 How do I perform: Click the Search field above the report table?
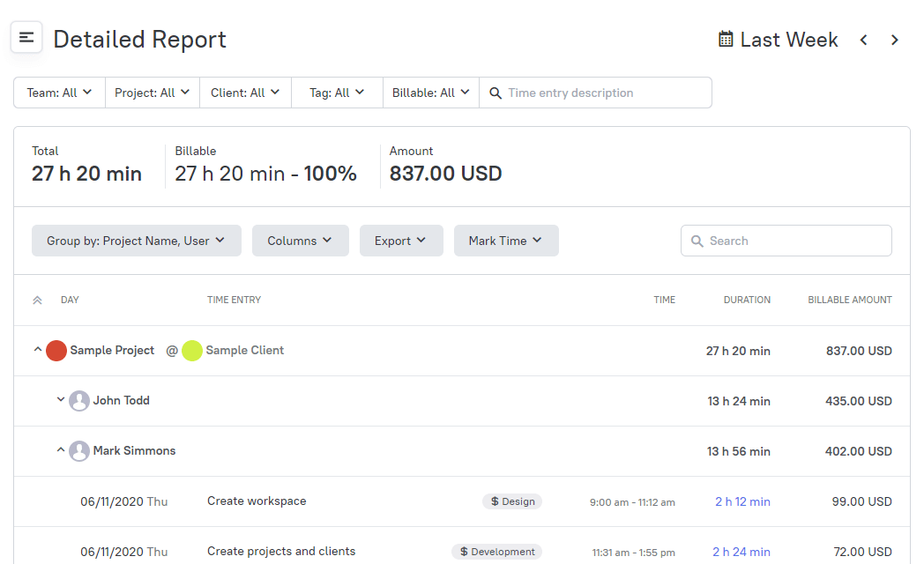coord(785,240)
